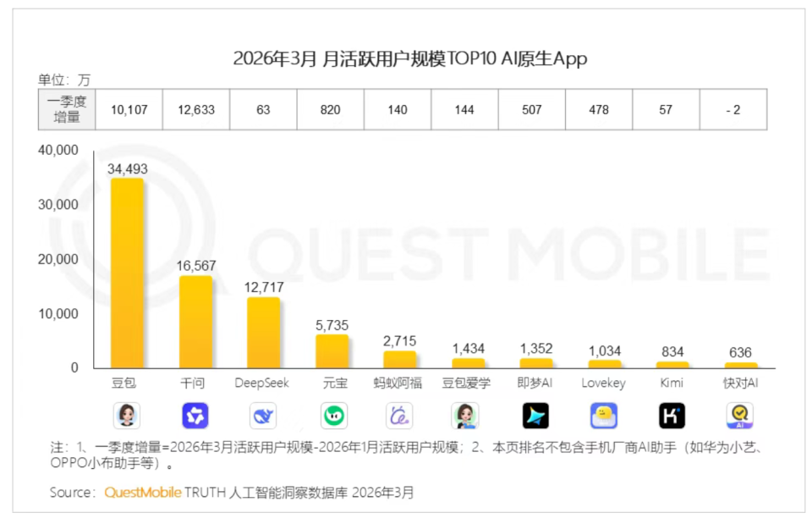Click the 快对AI axis label
The height and width of the screenshot is (524, 812).
click(x=741, y=383)
